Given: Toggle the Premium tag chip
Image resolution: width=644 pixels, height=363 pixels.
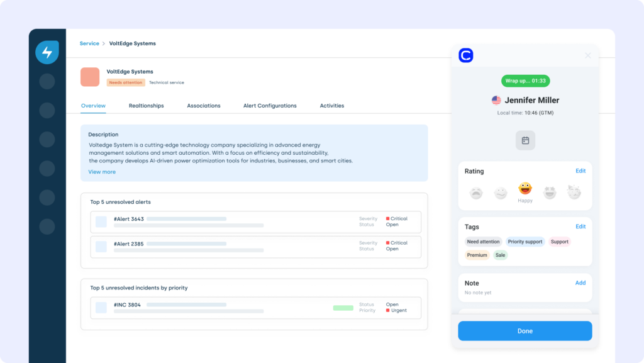Looking at the screenshot, I should (x=477, y=255).
